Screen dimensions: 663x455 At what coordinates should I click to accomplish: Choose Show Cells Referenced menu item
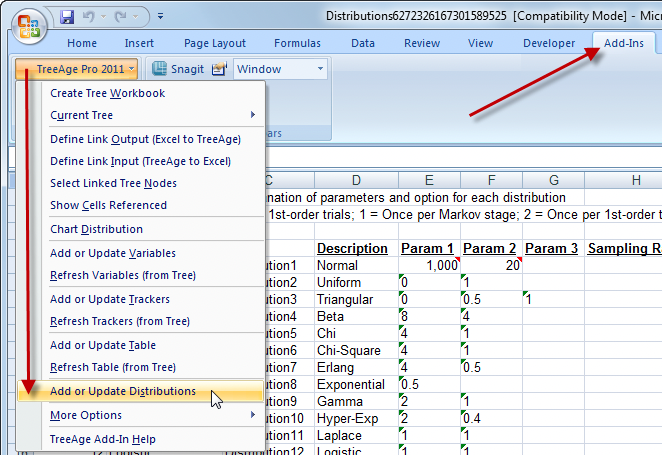tap(140, 205)
